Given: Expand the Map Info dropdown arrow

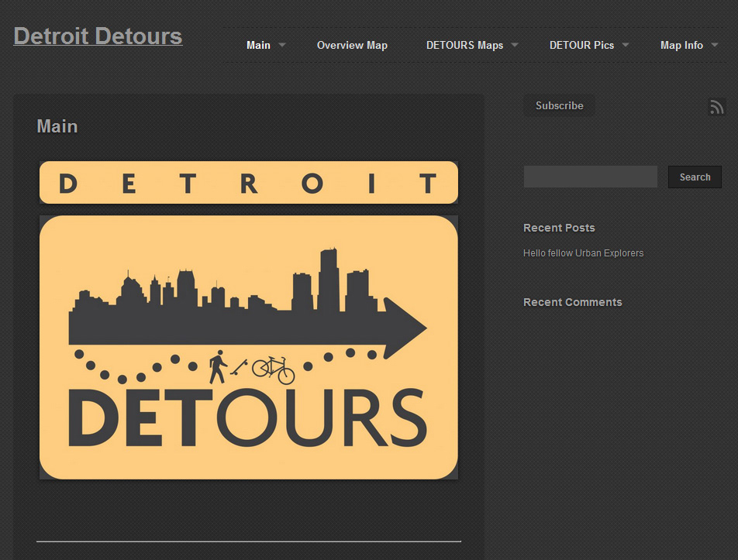Looking at the screenshot, I should point(715,45).
